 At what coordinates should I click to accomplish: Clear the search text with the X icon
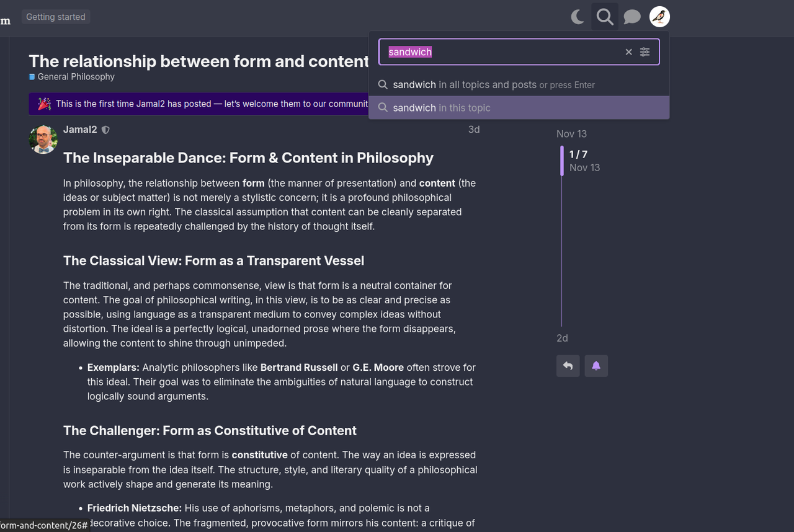pyautogui.click(x=628, y=52)
